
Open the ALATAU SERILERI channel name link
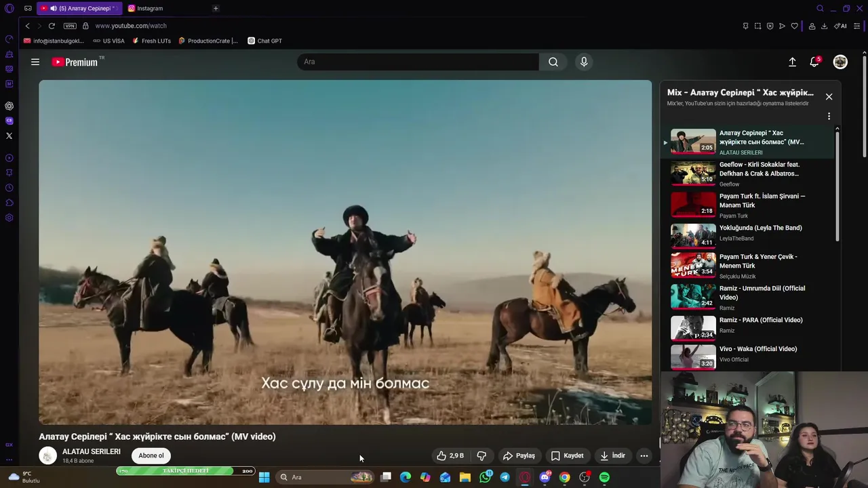[x=92, y=451]
